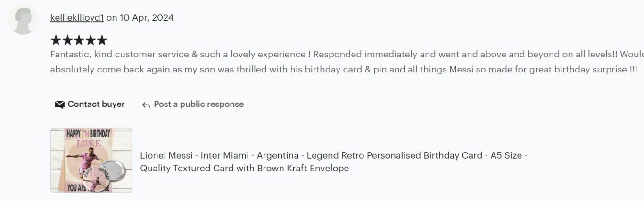This screenshot has width=644, height=201.
Task: Open the Lionel Messi - Inter Miami listing title
Action: click(x=334, y=161)
